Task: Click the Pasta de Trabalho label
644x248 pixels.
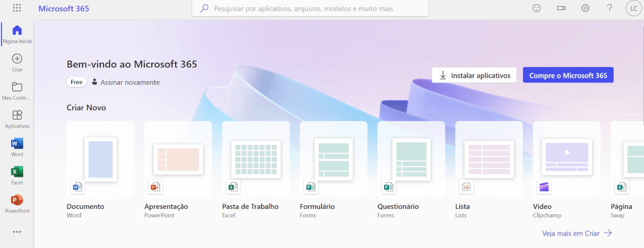Action: point(250,206)
